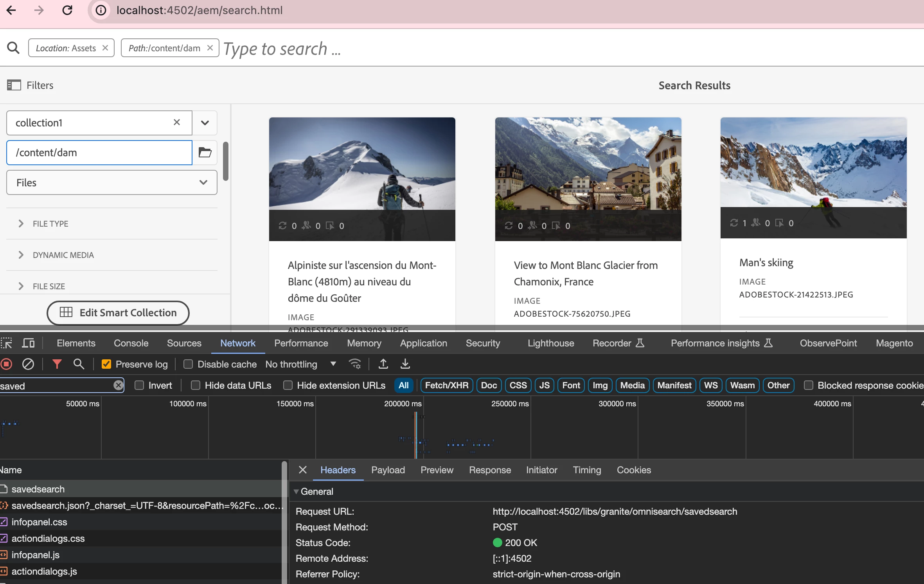The image size is (924, 584).
Task: Click the browser reload icon
Action: pos(67,10)
